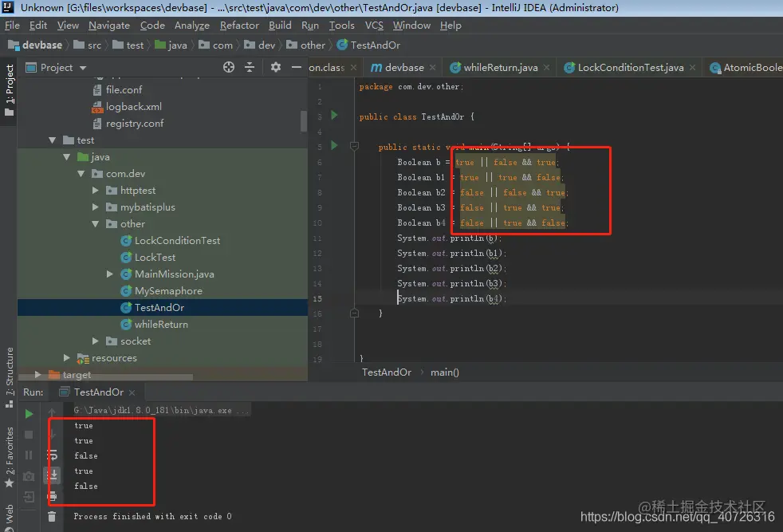Rerun TestAndOr with green play button
The width and height of the screenshot is (783, 532).
pyautogui.click(x=29, y=414)
